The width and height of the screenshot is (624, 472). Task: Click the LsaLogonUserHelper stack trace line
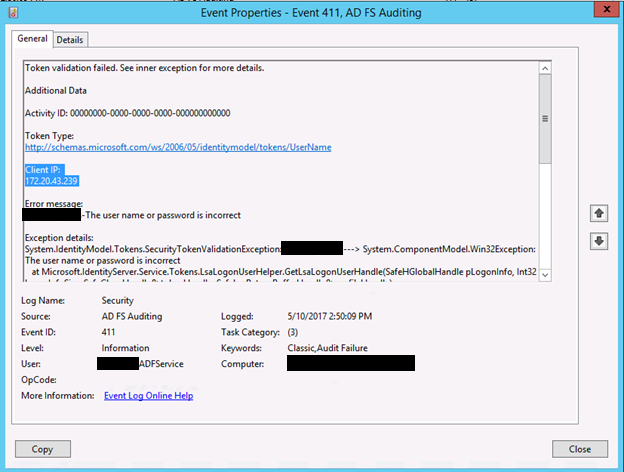(x=284, y=272)
